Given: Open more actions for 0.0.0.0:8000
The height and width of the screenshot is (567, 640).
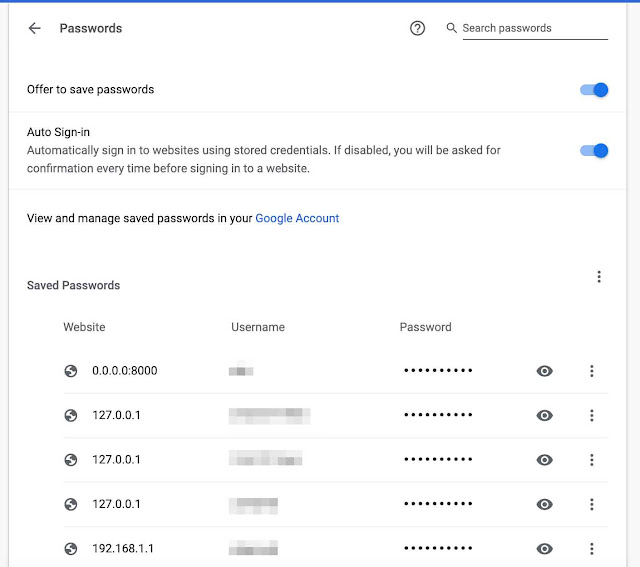Looking at the screenshot, I should point(591,371).
